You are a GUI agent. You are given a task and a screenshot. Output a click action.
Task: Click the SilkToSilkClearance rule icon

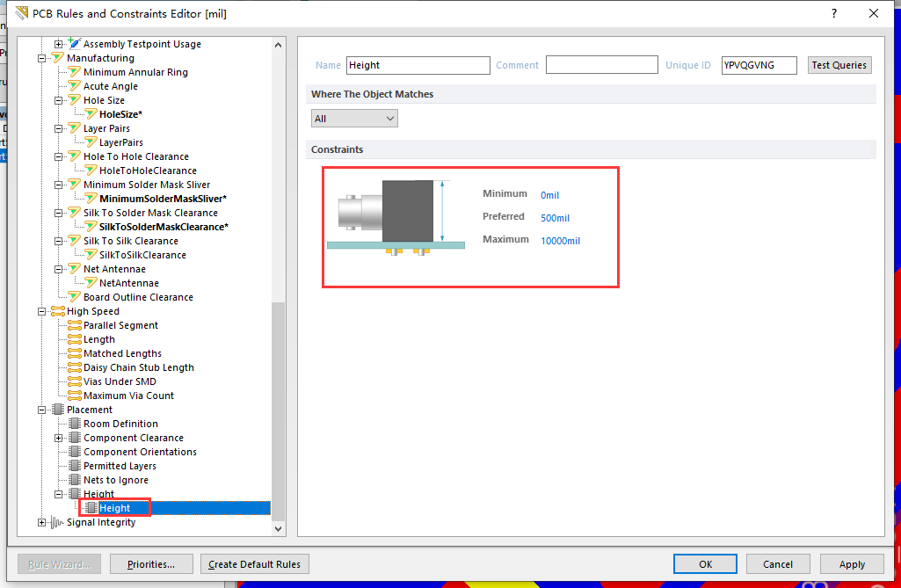pyautogui.click(x=91, y=255)
